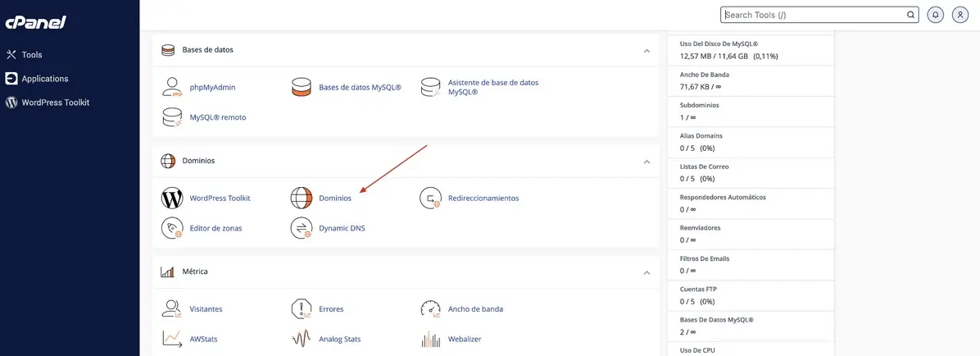Click the search magnifier icon
Screen dimensions: 980x356
click(910, 15)
